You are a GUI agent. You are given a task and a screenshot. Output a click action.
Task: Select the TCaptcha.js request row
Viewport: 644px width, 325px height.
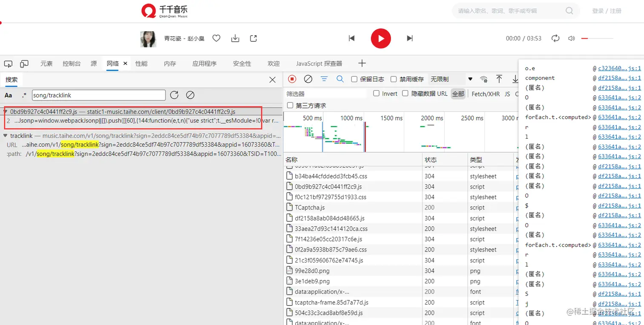[400, 208]
